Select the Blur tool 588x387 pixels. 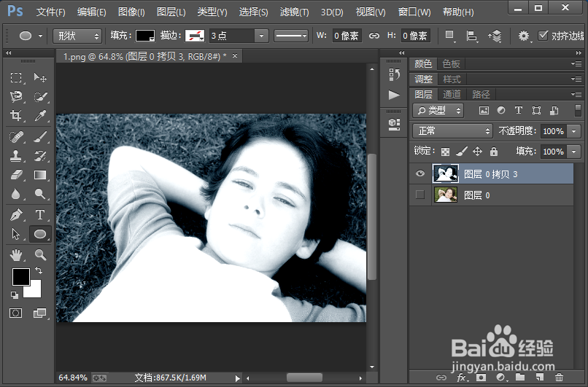pyautogui.click(x=16, y=194)
